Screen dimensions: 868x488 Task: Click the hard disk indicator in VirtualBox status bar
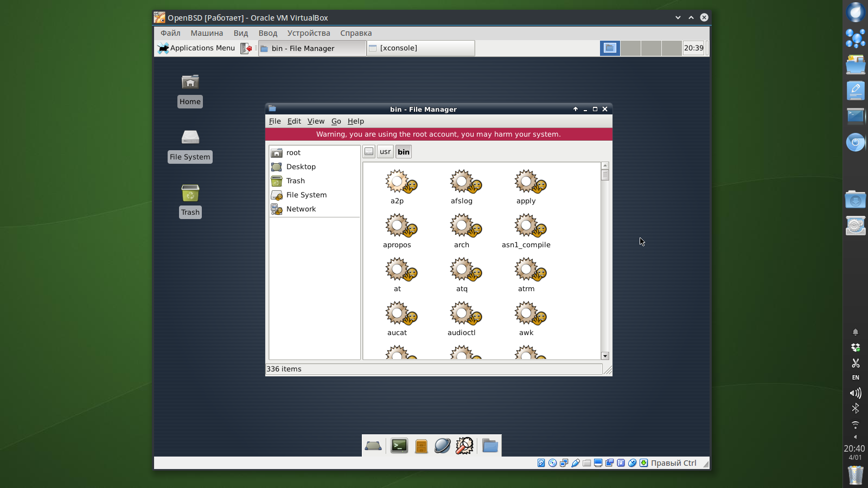coord(541,463)
